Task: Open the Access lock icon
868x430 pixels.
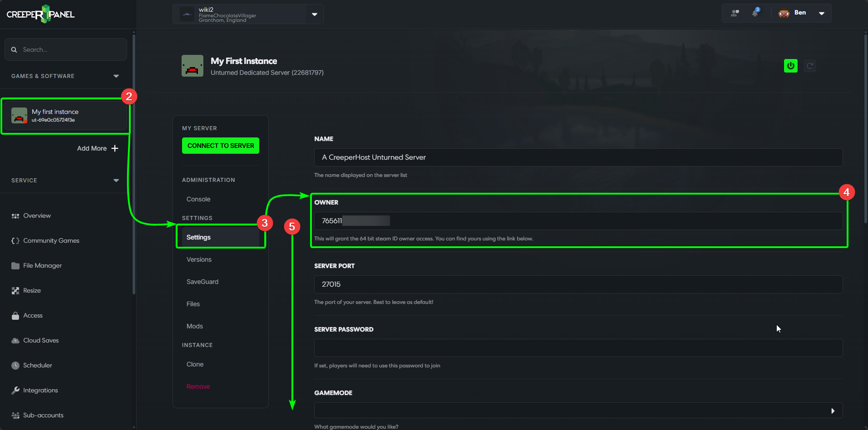Action: coord(15,315)
